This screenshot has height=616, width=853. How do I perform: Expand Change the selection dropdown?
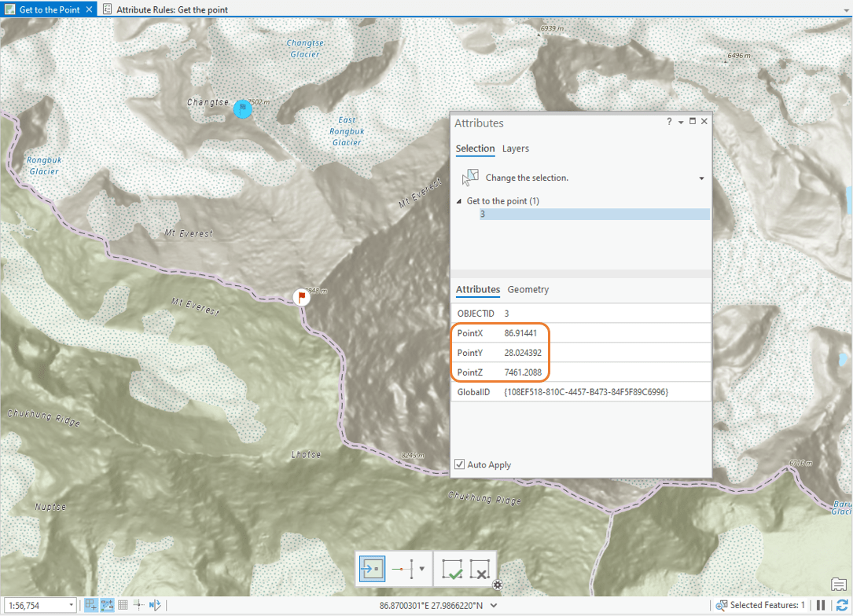click(701, 178)
